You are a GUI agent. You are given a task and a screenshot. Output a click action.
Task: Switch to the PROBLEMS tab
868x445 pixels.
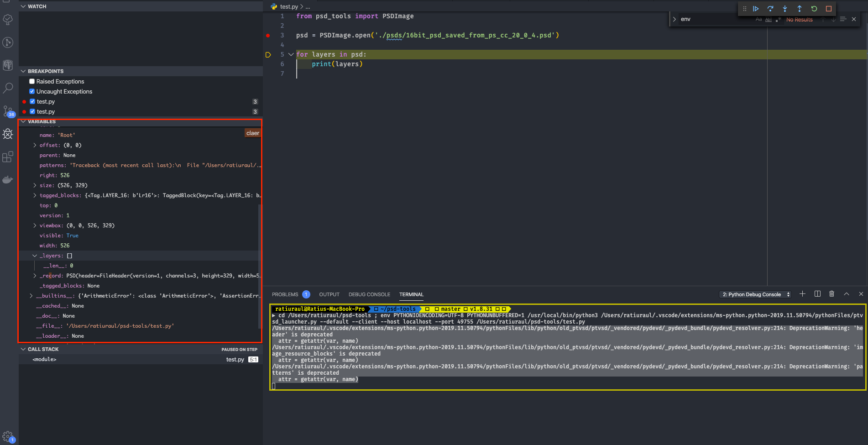(x=285, y=294)
